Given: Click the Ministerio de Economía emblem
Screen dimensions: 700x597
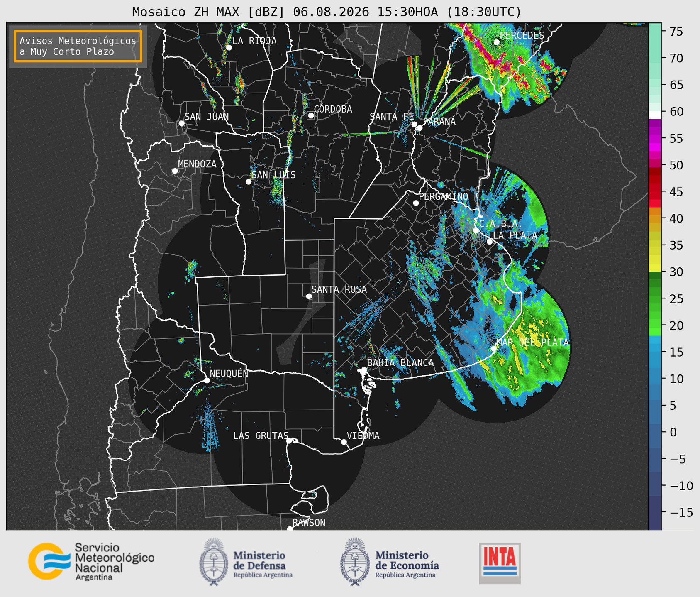Looking at the screenshot, I should tap(355, 562).
